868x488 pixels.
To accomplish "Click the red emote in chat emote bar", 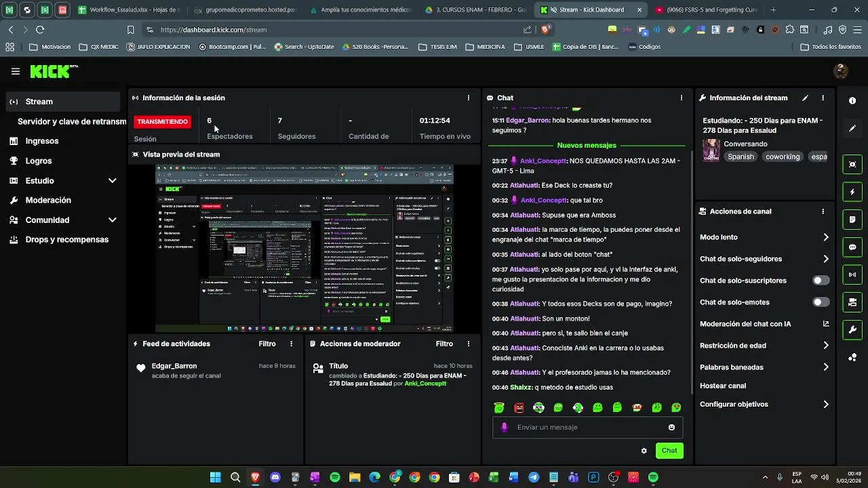I will [519, 407].
